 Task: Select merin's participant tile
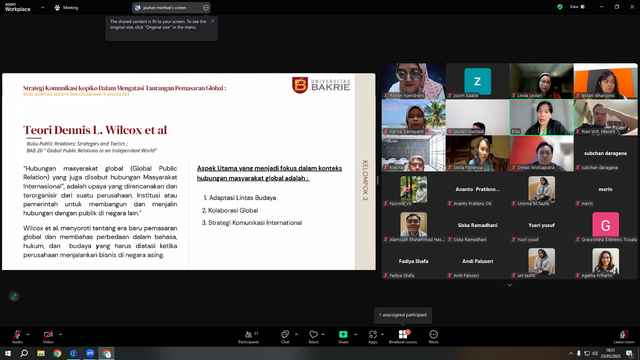click(x=606, y=189)
